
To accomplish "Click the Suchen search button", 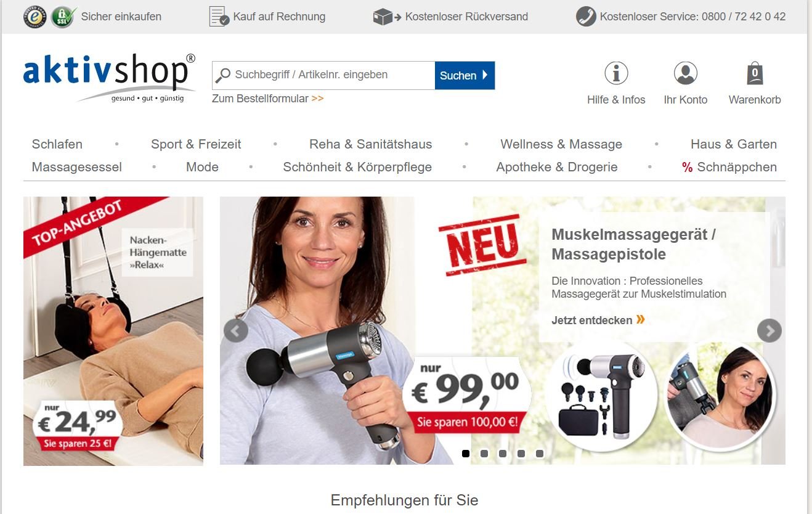I will [x=465, y=75].
